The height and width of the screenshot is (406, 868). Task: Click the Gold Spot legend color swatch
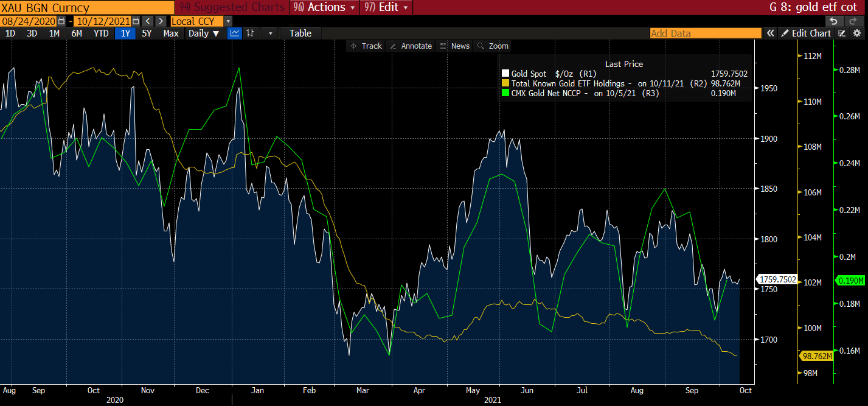[x=505, y=74]
